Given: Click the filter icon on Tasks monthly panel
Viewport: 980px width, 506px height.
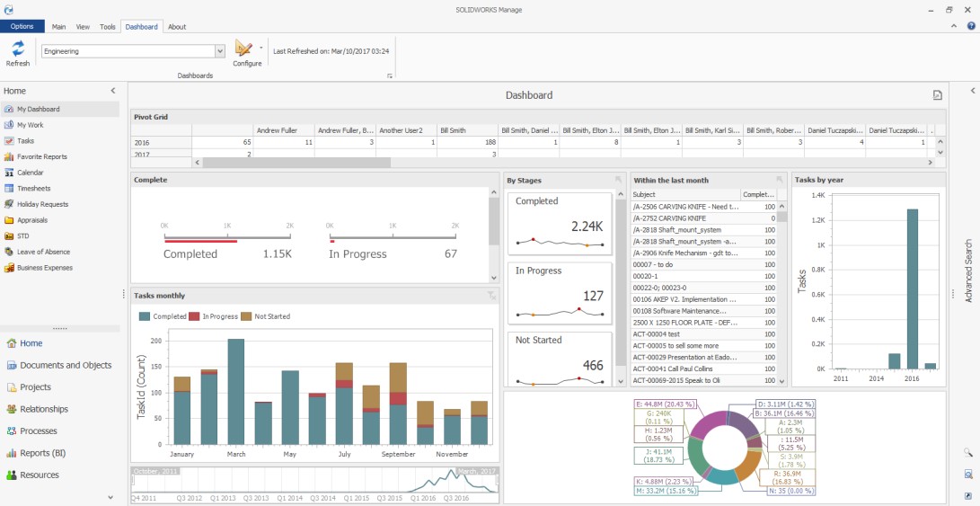Looking at the screenshot, I should tap(491, 296).
